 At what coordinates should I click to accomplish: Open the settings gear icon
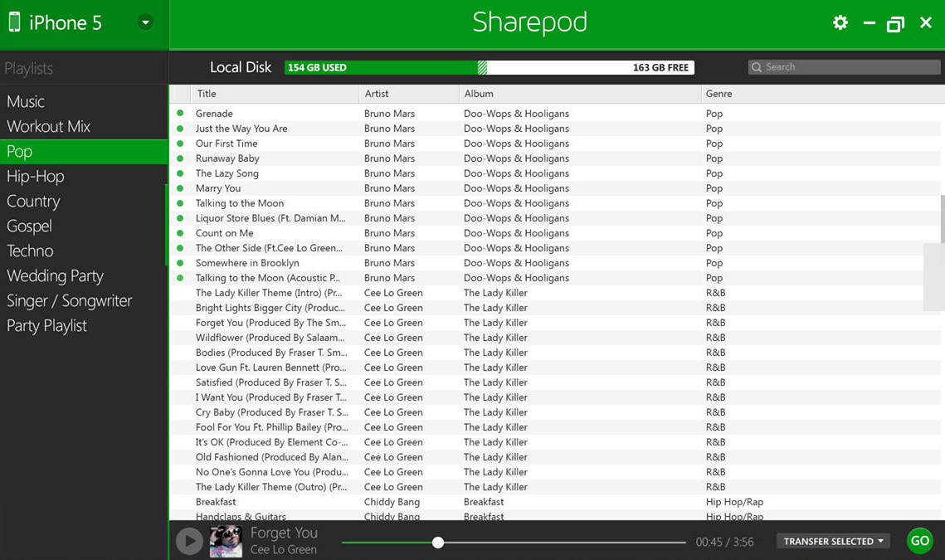tap(840, 23)
